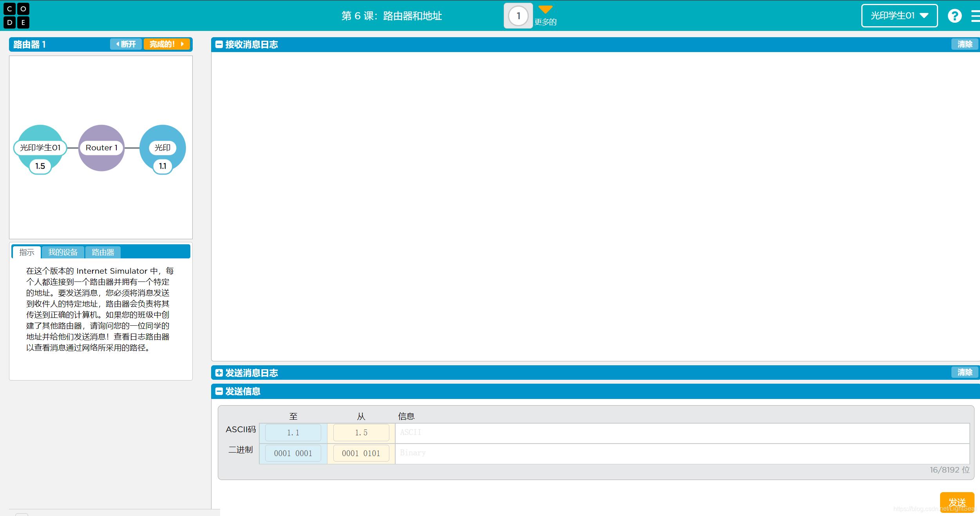Click the 1.5 address badge
The image size is (980, 516).
coord(40,166)
